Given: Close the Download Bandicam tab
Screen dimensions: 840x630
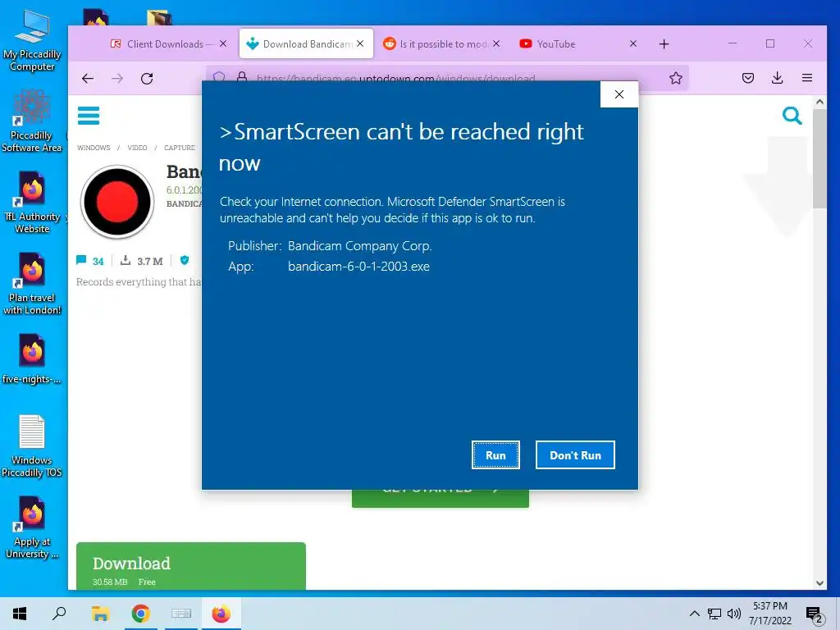Looking at the screenshot, I should pyautogui.click(x=361, y=44).
